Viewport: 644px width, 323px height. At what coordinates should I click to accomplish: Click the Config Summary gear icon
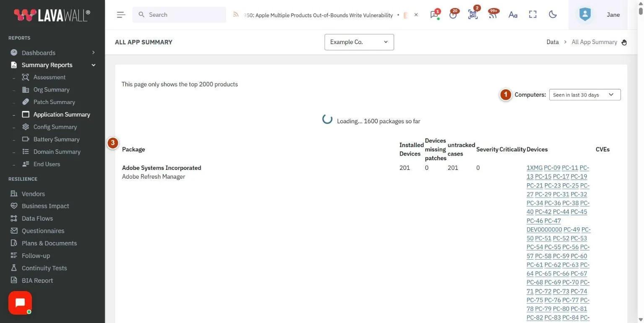[26, 127]
